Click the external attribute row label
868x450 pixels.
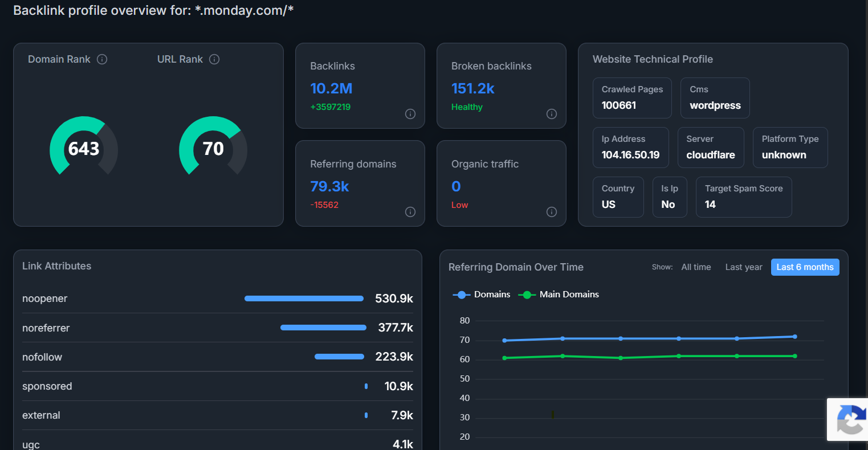(41, 415)
